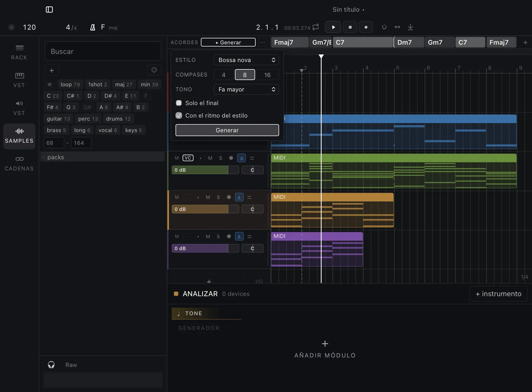Filter samples by guitar tag
Screen dimensions: 532x392
pos(58,119)
